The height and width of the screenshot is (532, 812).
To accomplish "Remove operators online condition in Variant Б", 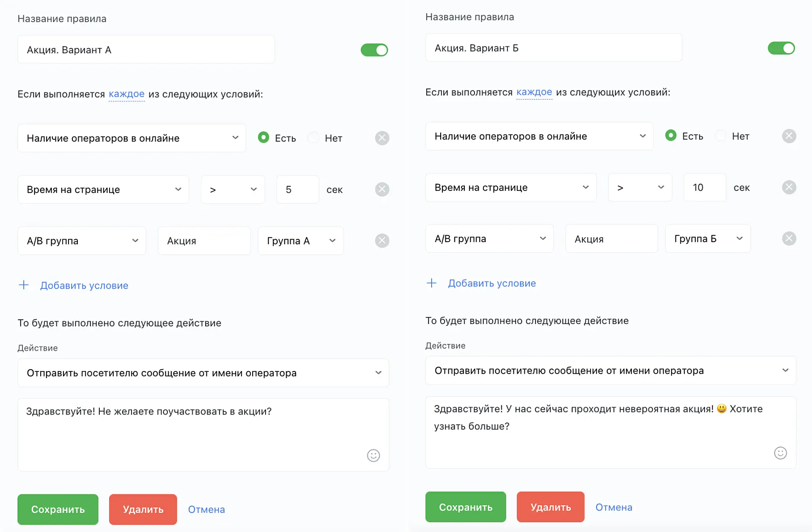I will [789, 136].
